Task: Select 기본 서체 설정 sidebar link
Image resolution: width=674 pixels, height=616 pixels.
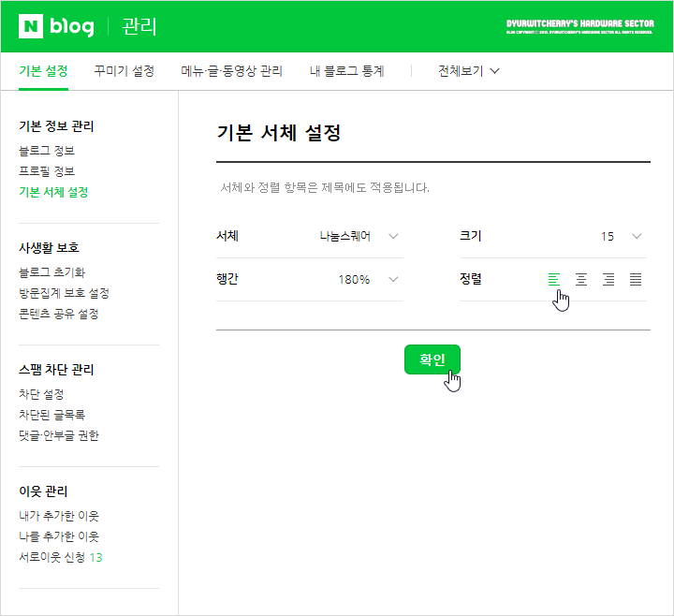Action: point(53,192)
